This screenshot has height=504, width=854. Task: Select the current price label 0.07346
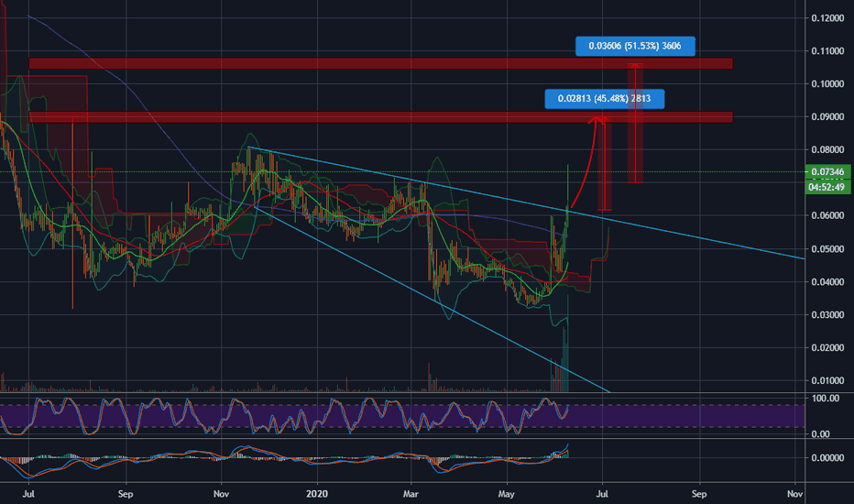(827, 171)
